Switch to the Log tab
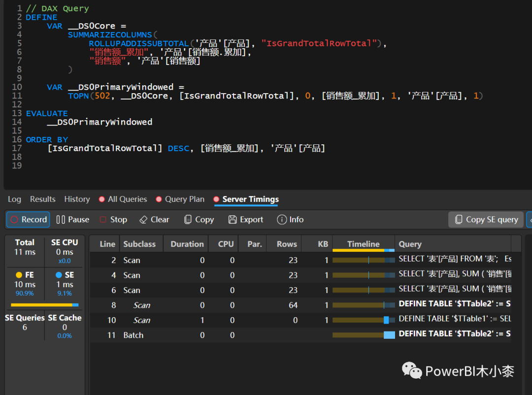Screen dimensions: 532x395 15,199
